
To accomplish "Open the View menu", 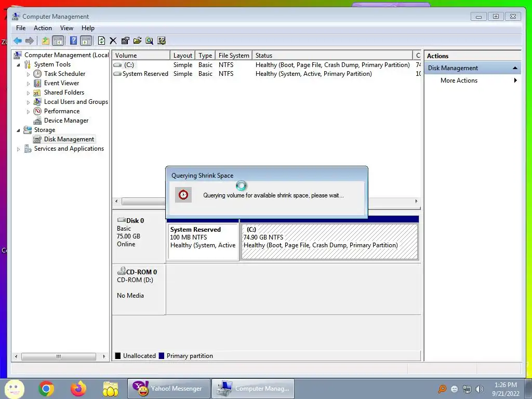I will pos(66,28).
